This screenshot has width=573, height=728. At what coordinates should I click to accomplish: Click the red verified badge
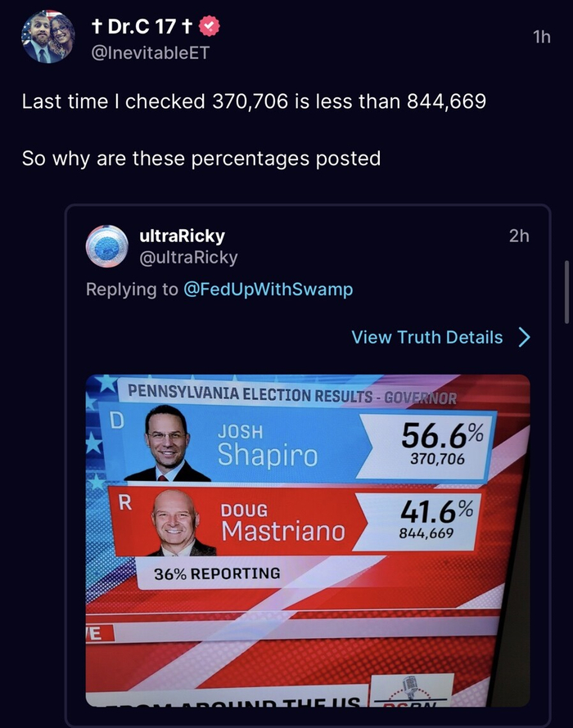(x=210, y=27)
